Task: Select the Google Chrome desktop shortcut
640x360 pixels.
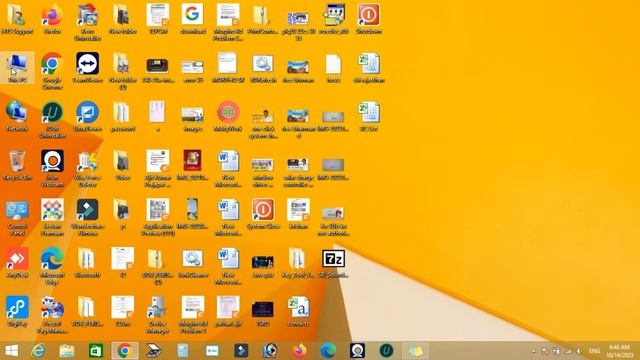Action: [x=52, y=71]
